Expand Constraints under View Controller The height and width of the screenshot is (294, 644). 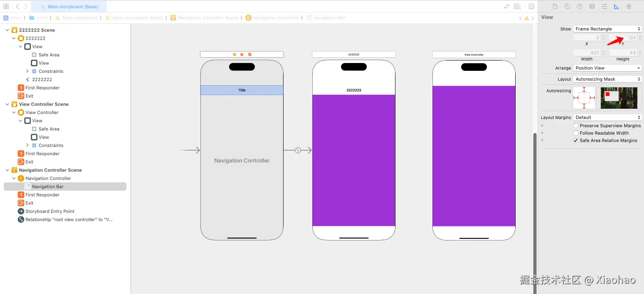[x=28, y=145]
